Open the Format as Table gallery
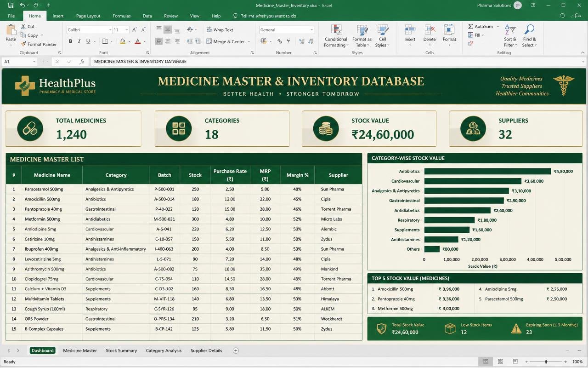Image resolution: width=588 pixels, height=368 pixels. click(362, 35)
